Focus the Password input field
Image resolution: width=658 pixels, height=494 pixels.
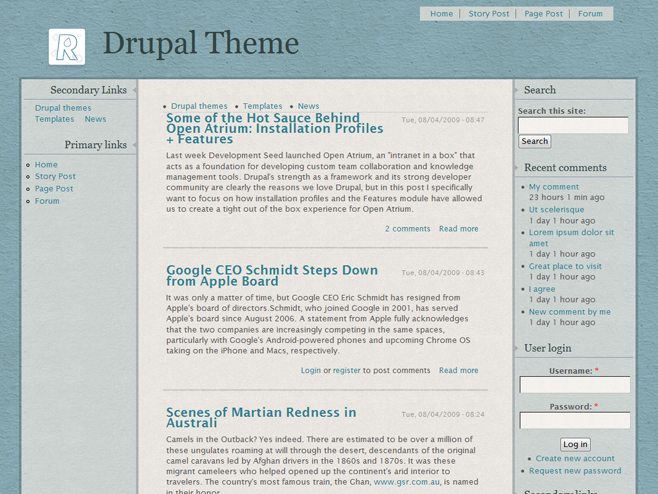coord(575,420)
